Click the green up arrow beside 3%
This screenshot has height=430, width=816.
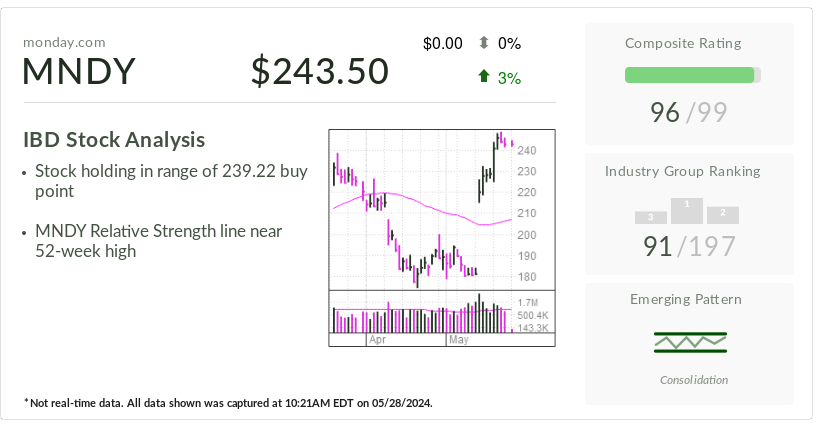point(484,77)
